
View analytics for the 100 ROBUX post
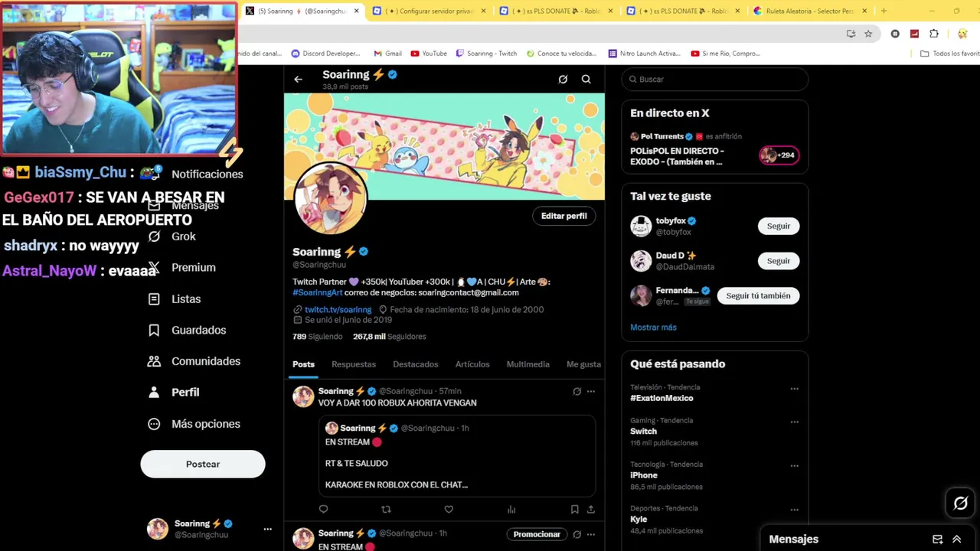(x=511, y=509)
